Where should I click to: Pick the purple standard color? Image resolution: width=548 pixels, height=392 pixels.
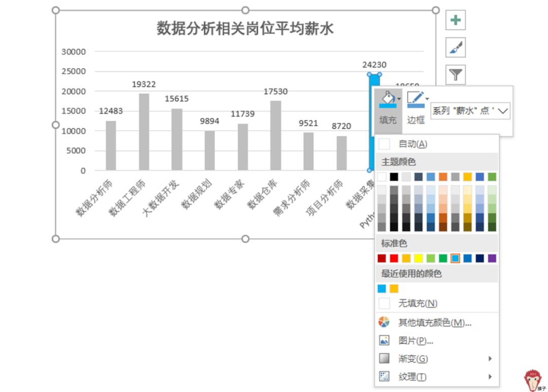492,258
